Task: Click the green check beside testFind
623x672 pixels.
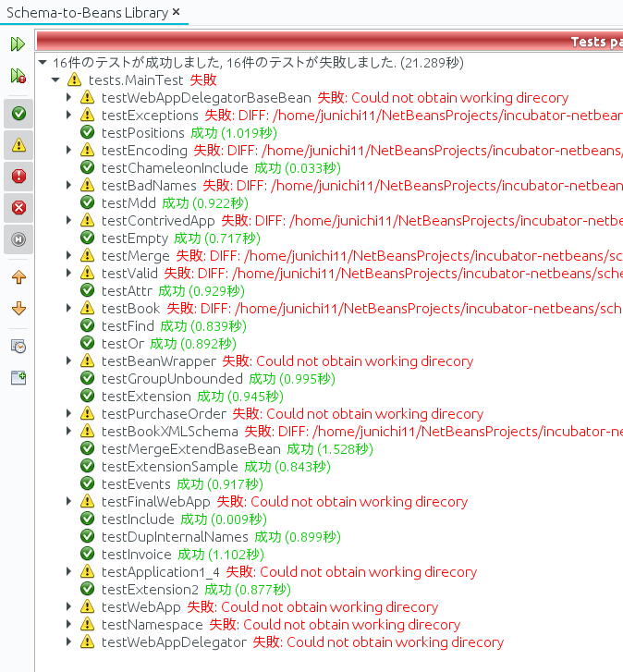Action: pyautogui.click(x=88, y=325)
